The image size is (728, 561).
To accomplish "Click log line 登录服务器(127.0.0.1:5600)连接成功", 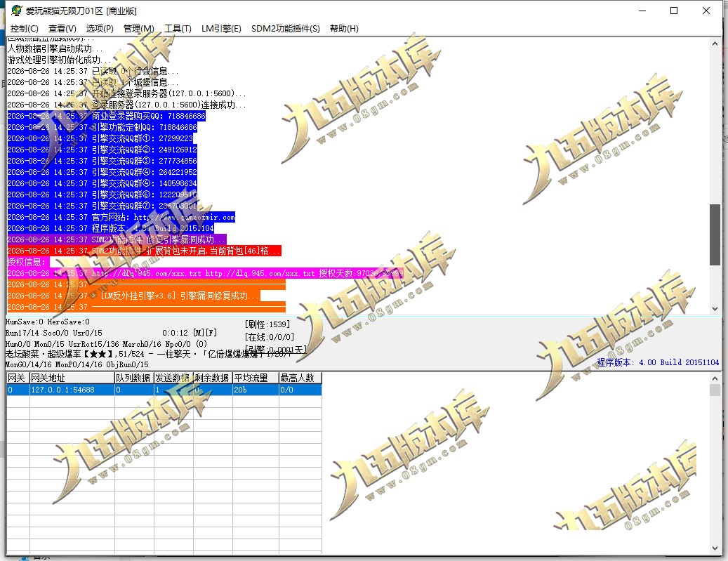I will coord(126,105).
